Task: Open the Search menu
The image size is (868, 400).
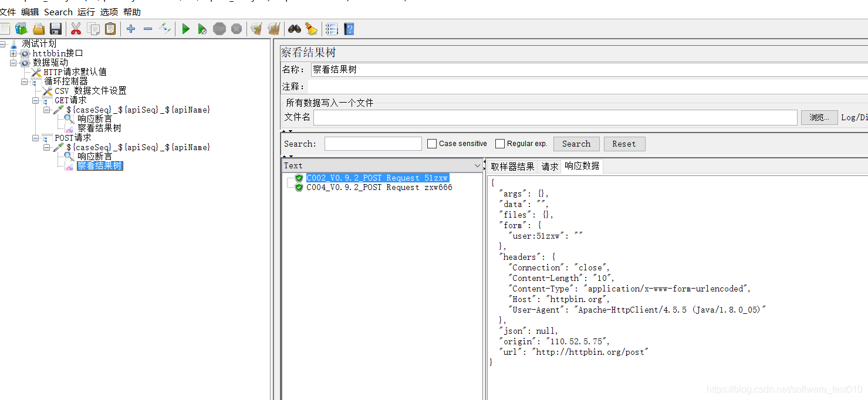Action: 58,12
